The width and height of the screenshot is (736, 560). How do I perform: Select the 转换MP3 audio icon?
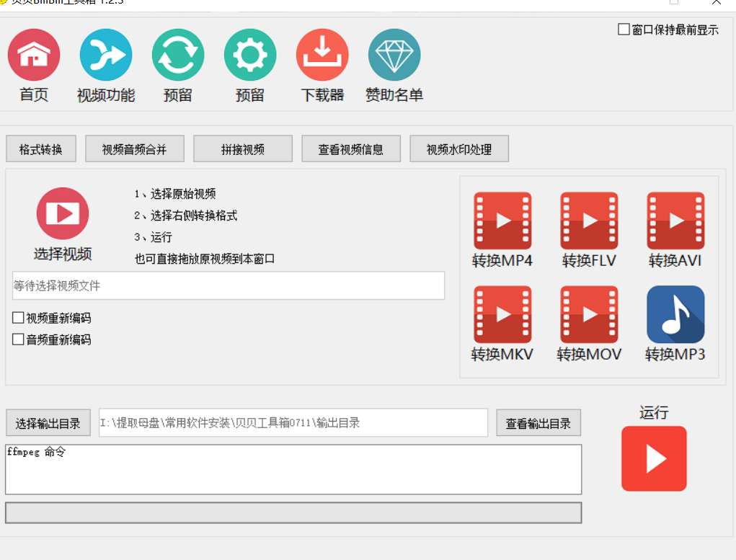click(x=675, y=314)
